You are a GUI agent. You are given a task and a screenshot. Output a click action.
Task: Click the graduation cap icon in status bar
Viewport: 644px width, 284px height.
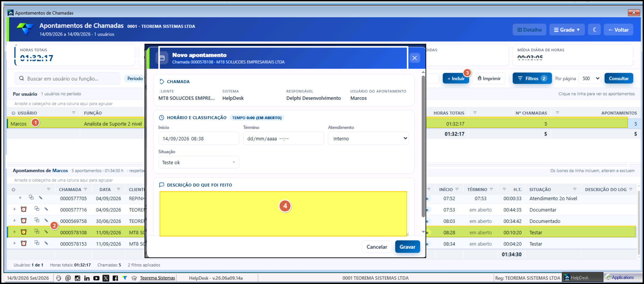tap(134, 278)
